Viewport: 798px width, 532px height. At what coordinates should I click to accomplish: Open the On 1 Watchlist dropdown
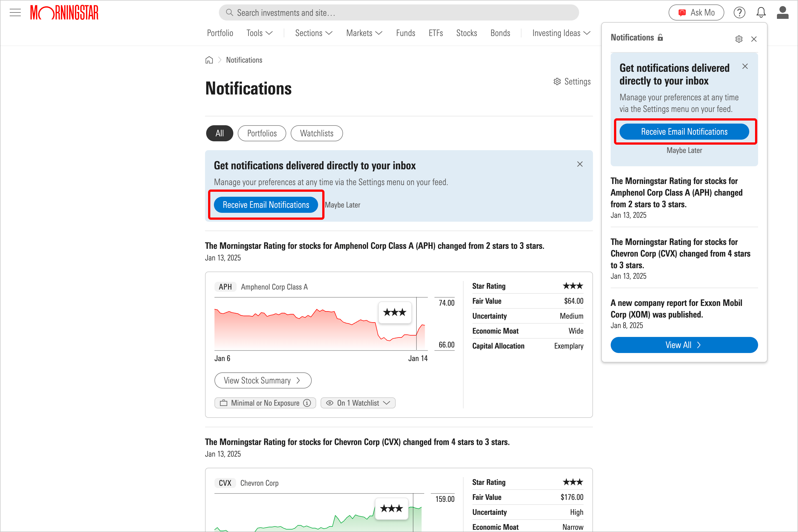point(358,403)
